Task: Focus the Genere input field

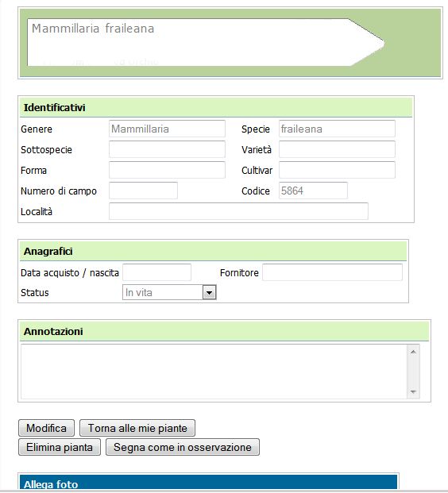Action: [167, 129]
